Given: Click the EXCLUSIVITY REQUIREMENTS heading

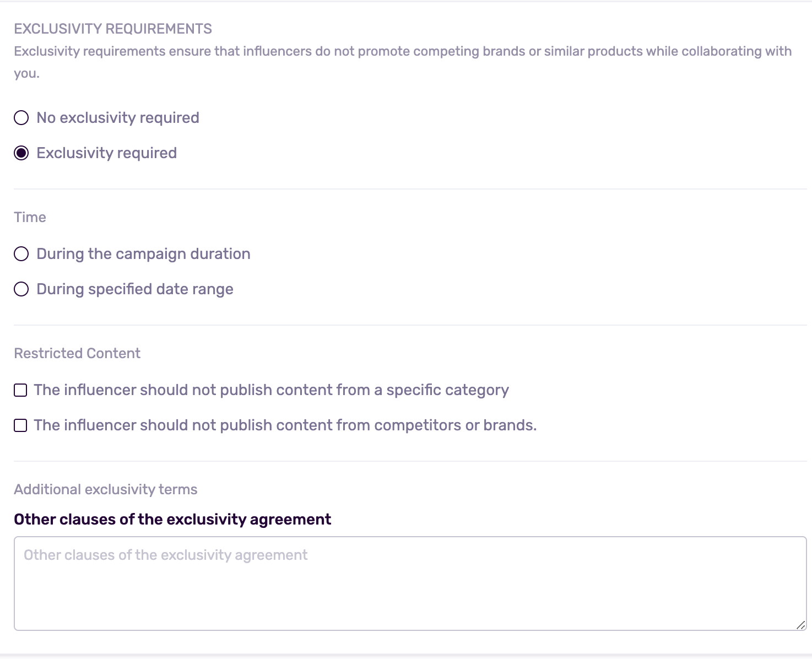Looking at the screenshot, I should coord(113,29).
